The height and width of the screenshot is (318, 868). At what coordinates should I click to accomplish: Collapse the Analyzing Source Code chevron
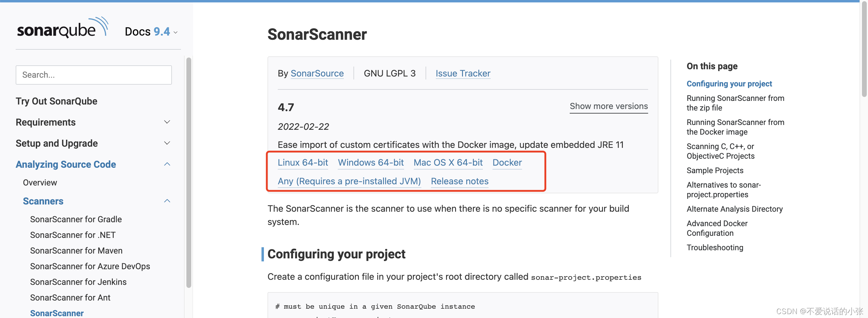(167, 164)
